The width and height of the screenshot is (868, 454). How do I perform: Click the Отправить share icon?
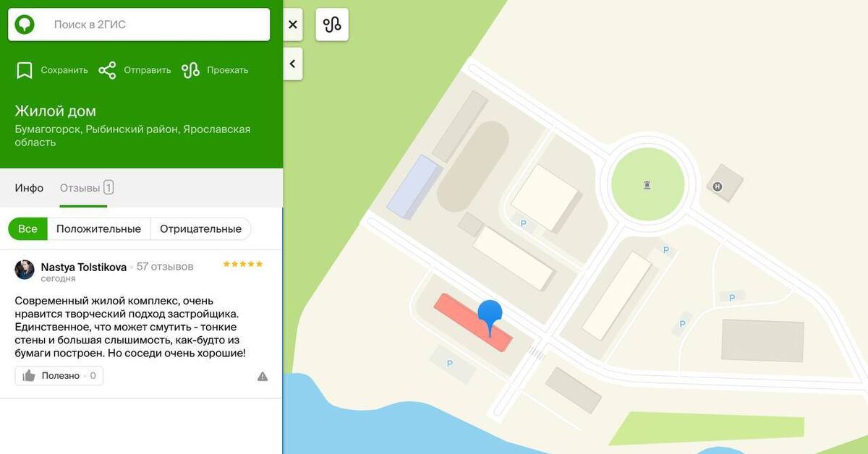pos(107,70)
